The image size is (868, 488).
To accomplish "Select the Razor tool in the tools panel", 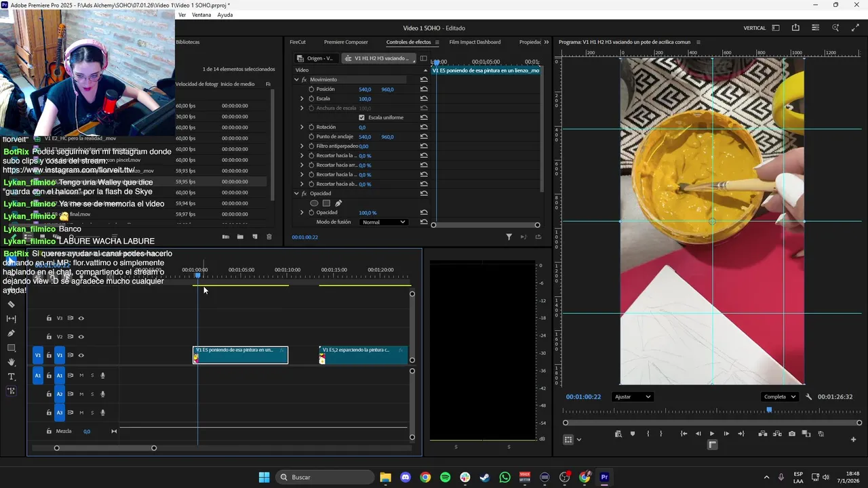I will click(x=11, y=304).
